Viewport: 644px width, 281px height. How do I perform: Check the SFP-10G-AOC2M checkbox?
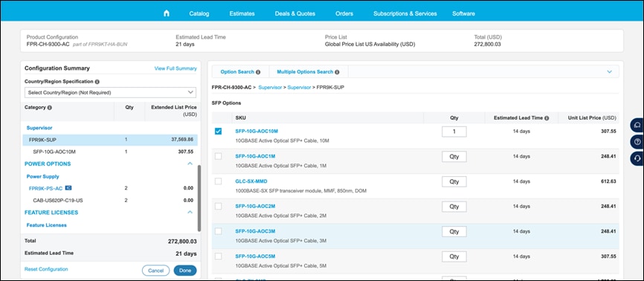tap(218, 206)
